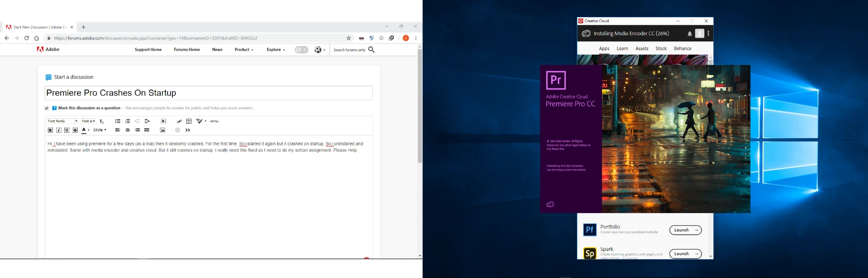Align text left in the editor
This screenshot has width=868, height=278.
tap(118, 130)
